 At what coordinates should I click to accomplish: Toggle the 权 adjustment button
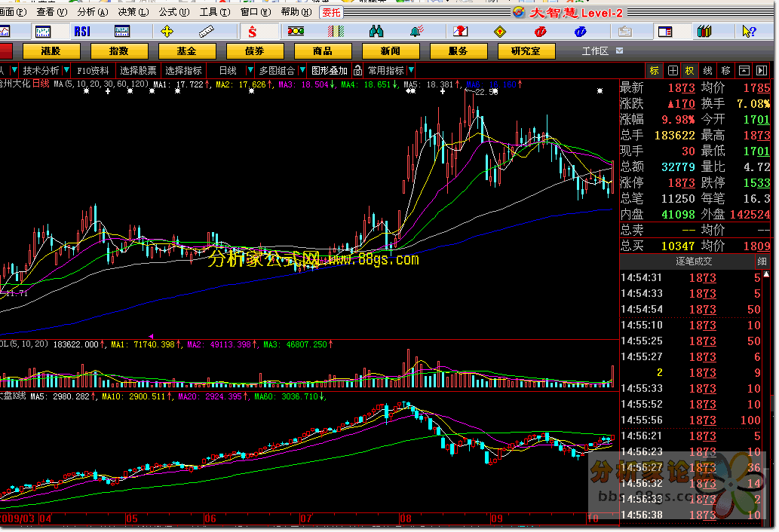[689, 71]
